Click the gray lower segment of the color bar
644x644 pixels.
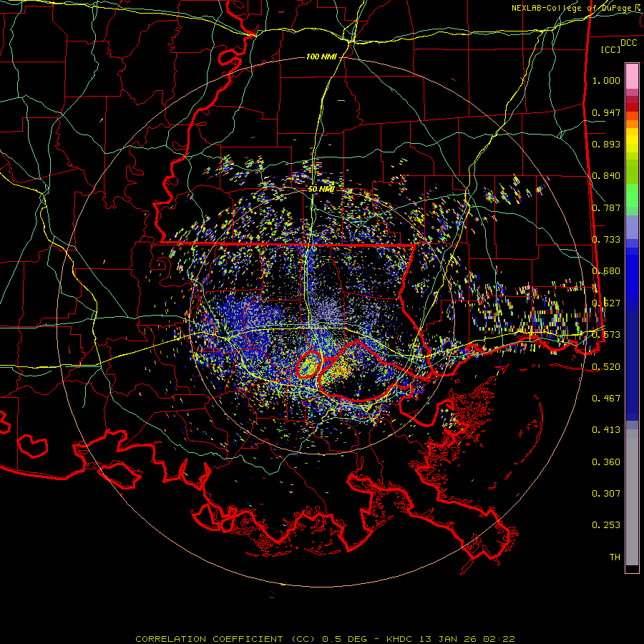coord(632,497)
